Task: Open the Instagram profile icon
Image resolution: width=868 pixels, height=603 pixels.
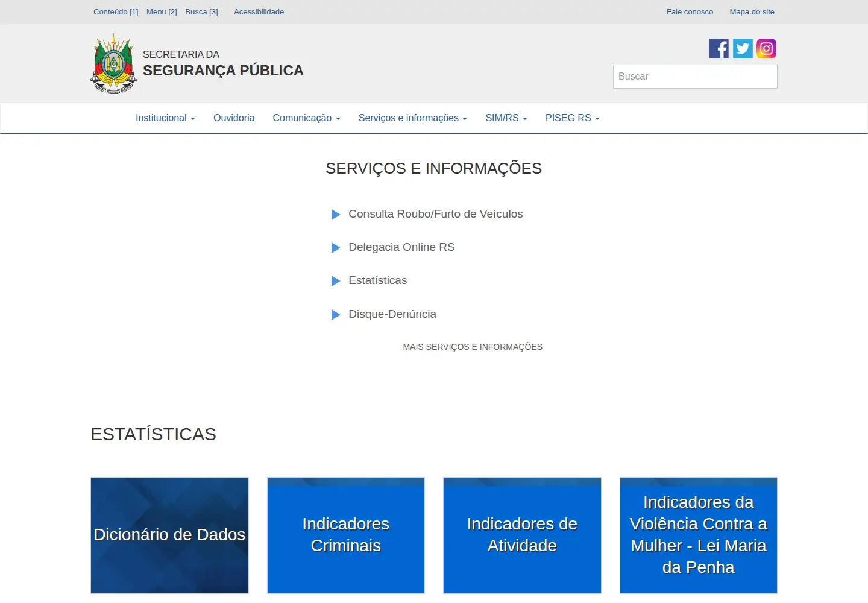Action: coord(766,49)
